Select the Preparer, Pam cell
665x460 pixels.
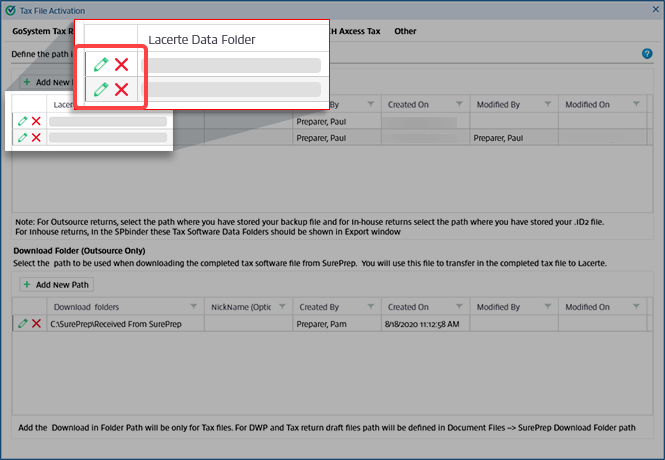(337, 324)
